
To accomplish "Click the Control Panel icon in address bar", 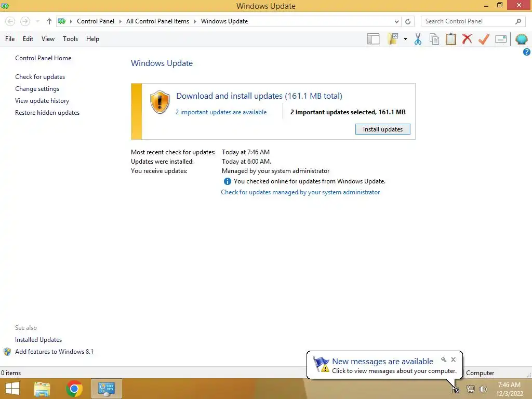I will click(x=62, y=21).
